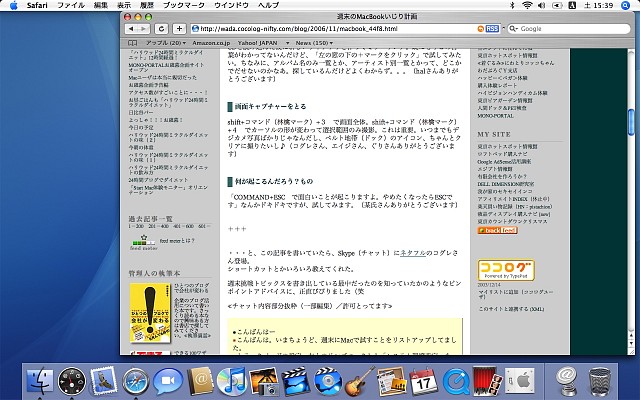The height and width of the screenshot is (400, 640).
Task: Click the RSS badge in address bar
Action: pos(495,29)
